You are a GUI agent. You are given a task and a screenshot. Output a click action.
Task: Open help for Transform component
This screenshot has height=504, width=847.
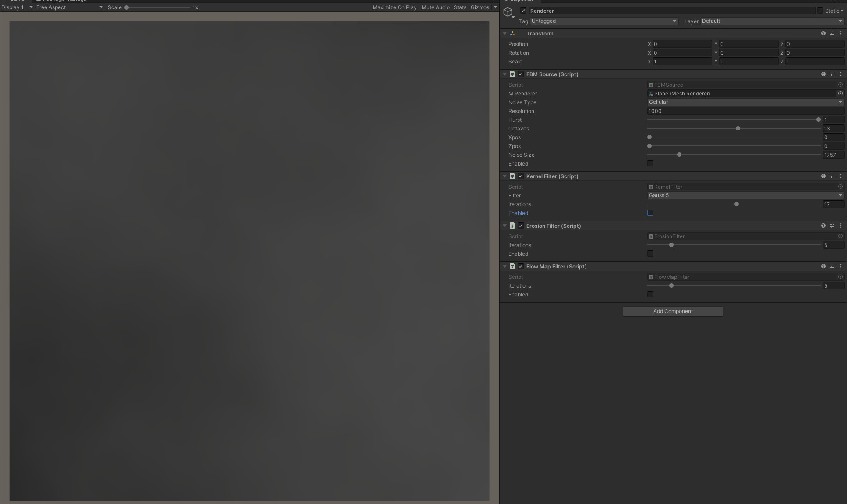[x=823, y=33]
